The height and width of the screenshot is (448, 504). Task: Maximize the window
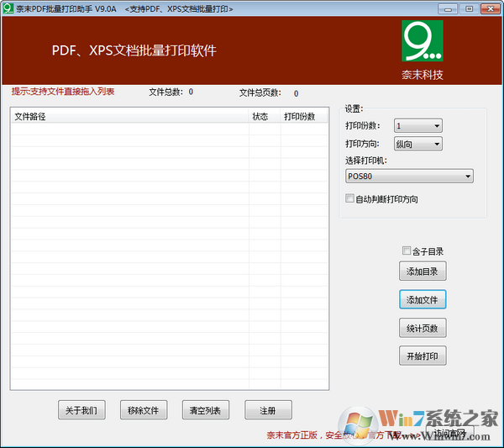click(x=469, y=8)
